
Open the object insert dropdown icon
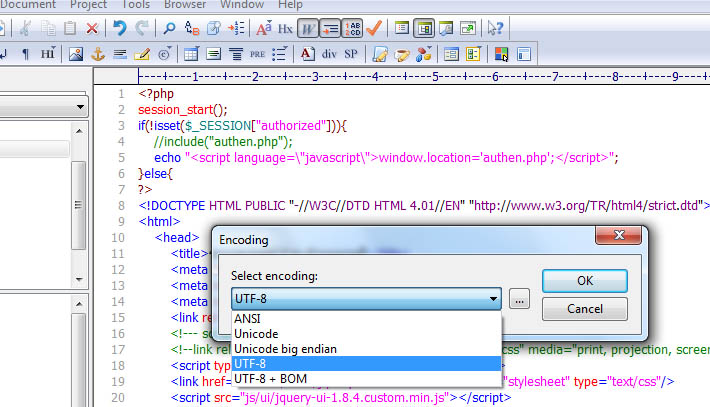424,54
